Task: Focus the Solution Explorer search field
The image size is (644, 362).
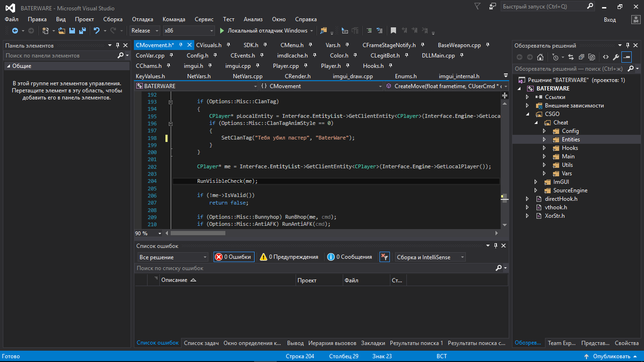Action: click(x=571, y=69)
